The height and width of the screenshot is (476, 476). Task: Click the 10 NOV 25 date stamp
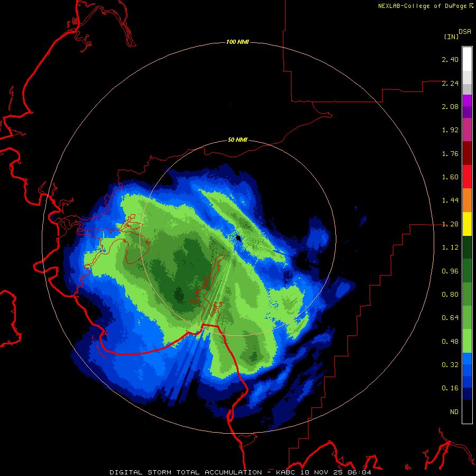tap(323, 472)
